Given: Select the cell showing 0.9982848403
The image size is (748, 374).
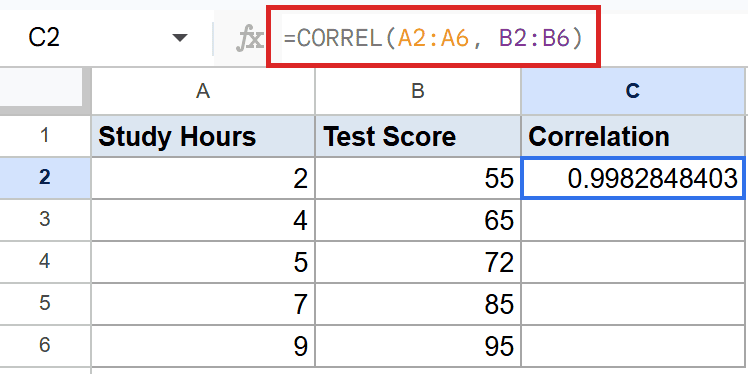Looking at the screenshot, I should tap(633, 178).
